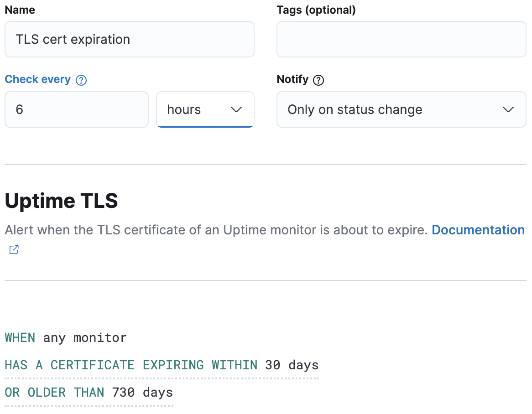Click the Name field containing TLS cert expiration
The image size is (532, 414).
pyautogui.click(x=129, y=40)
